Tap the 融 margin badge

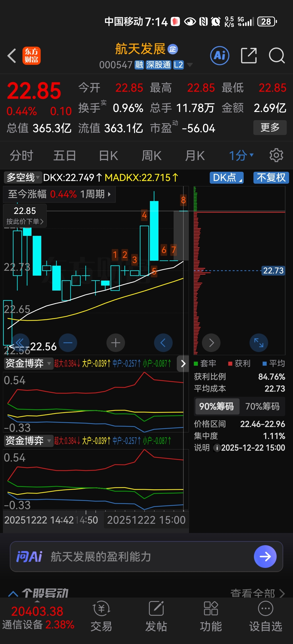139,65
